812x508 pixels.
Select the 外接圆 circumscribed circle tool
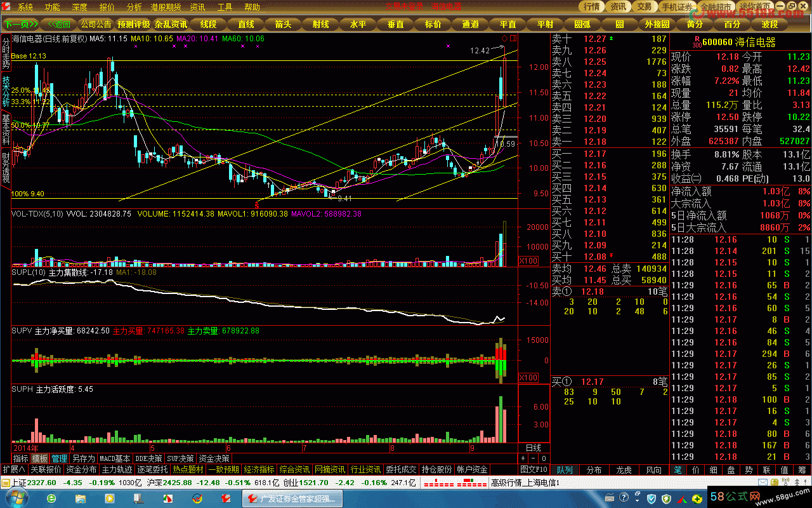point(658,25)
